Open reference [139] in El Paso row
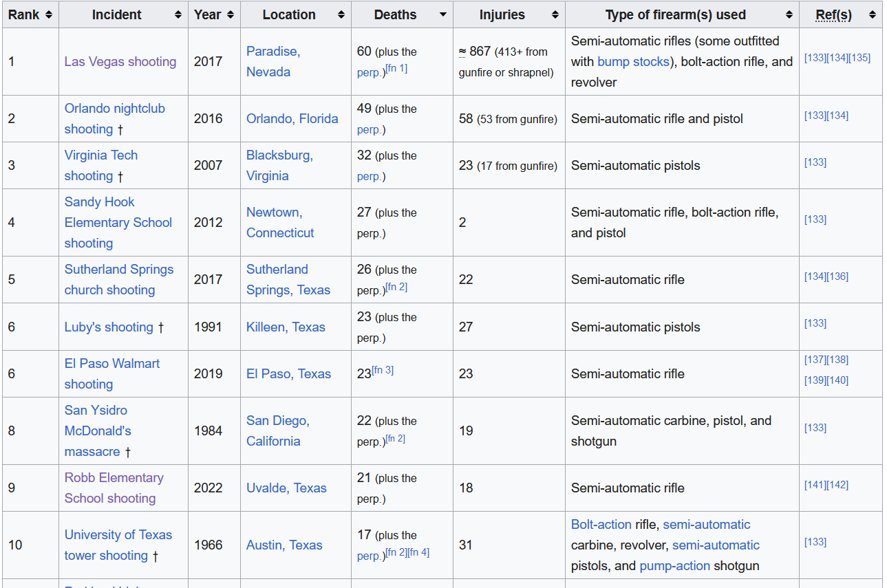This screenshot has height=588, width=887. pos(815,380)
